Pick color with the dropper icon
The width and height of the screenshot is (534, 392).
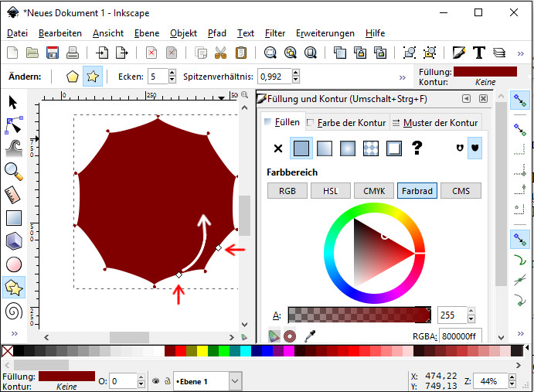click(x=309, y=336)
